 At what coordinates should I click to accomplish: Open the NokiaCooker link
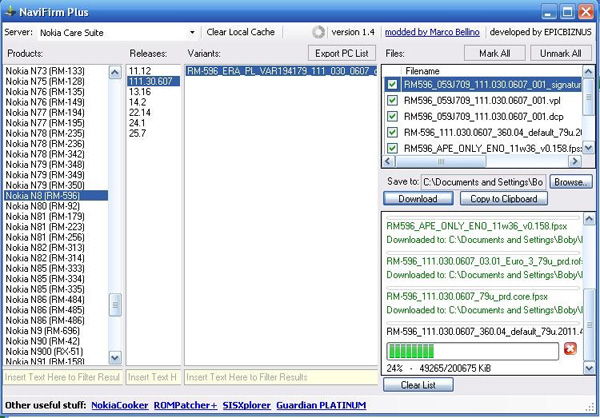click(120, 405)
